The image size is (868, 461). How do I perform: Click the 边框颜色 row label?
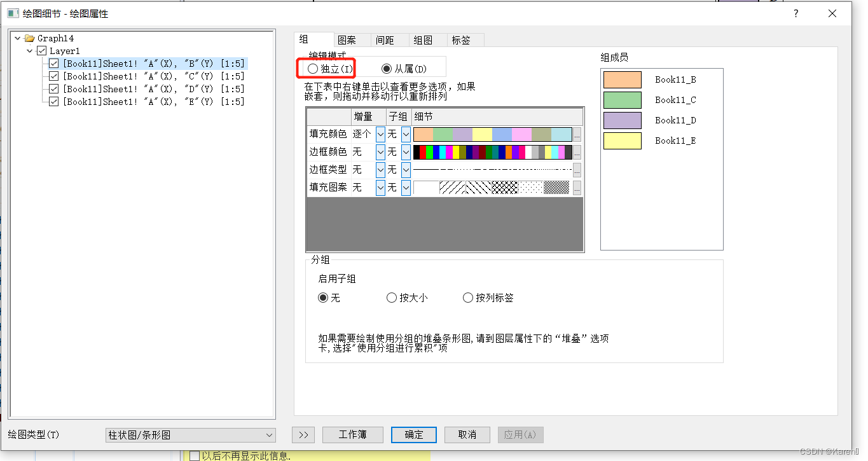pos(328,152)
